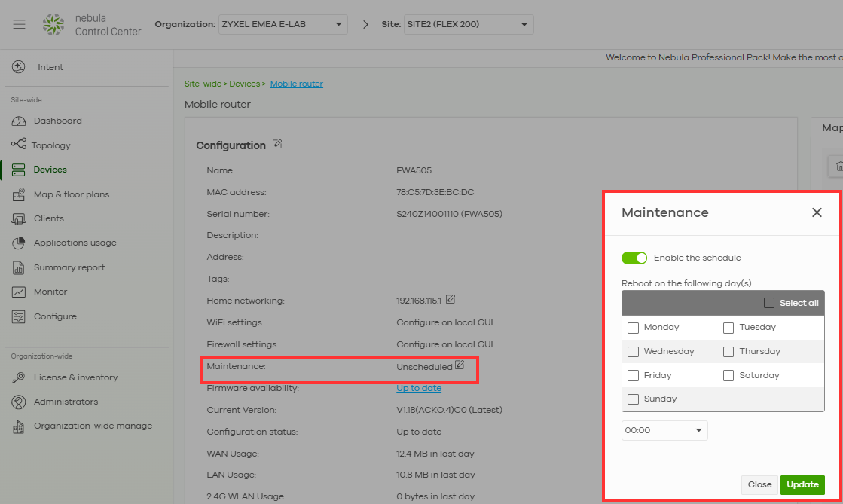Viewport: 843px width, 504px height.
Task: Open the 00:00 reboot time dropdown
Action: [x=664, y=430]
